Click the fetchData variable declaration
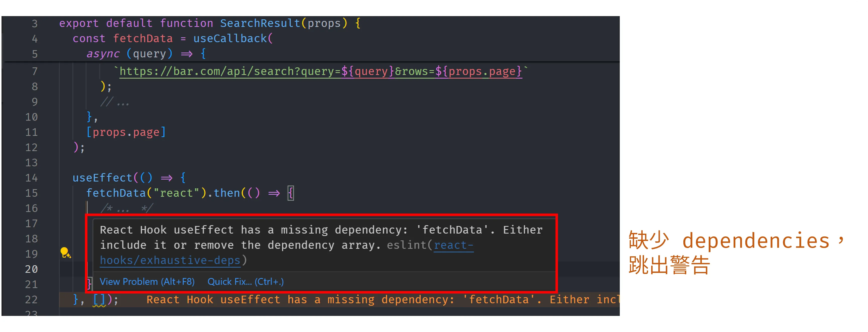868x332 pixels. pyautogui.click(x=142, y=38)
